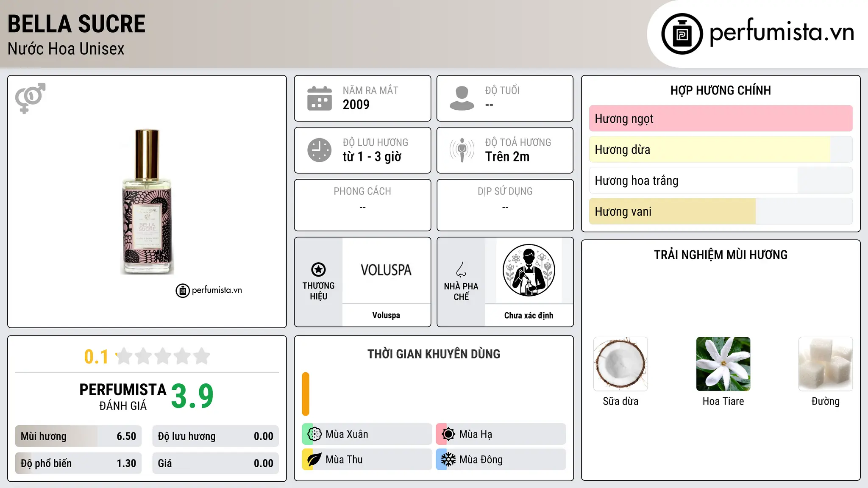Click the sillage icon beside ĐỘ TOẢ HƯƠNG
The width and height of the screenshot is (868, 488).
pyautogui.click(x=462, y=150)
